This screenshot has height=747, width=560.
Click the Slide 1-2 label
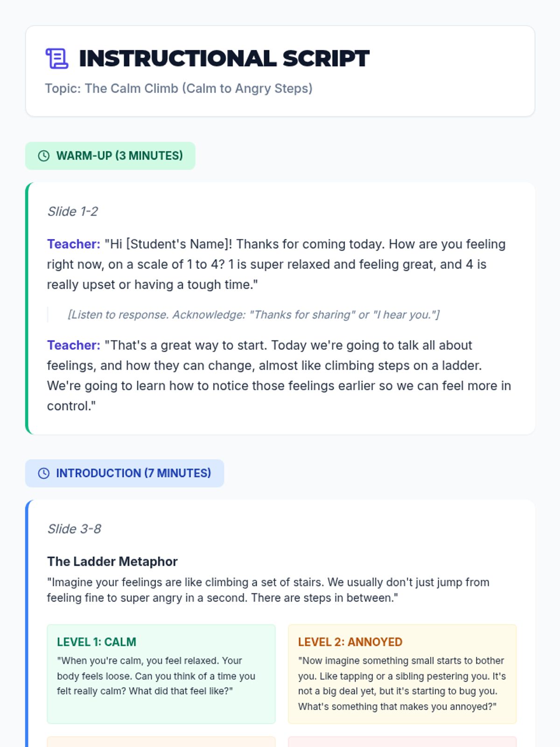tap(73, 211)
